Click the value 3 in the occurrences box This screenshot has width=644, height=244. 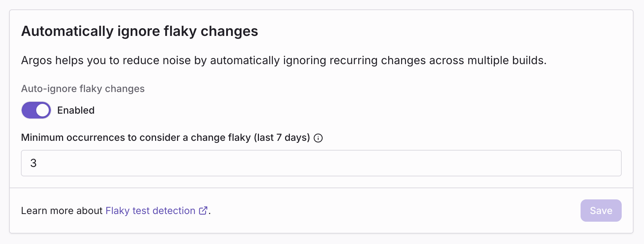[x=33, y=163]
